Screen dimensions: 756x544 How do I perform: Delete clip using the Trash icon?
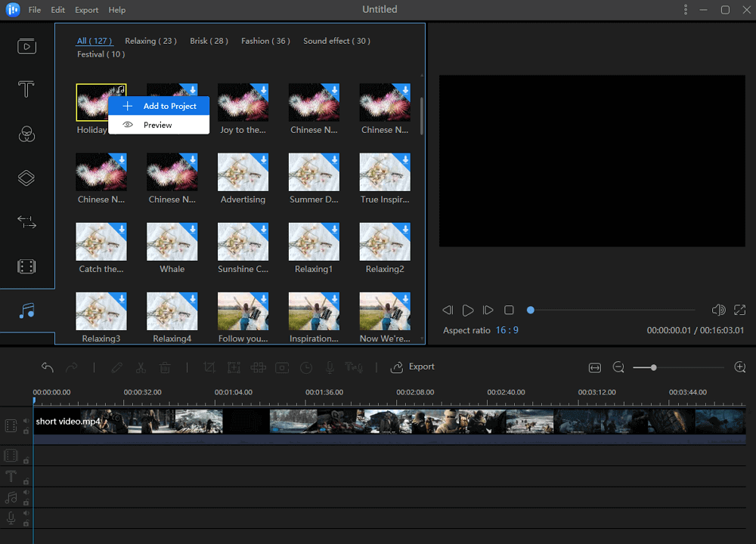click(166, 367)
